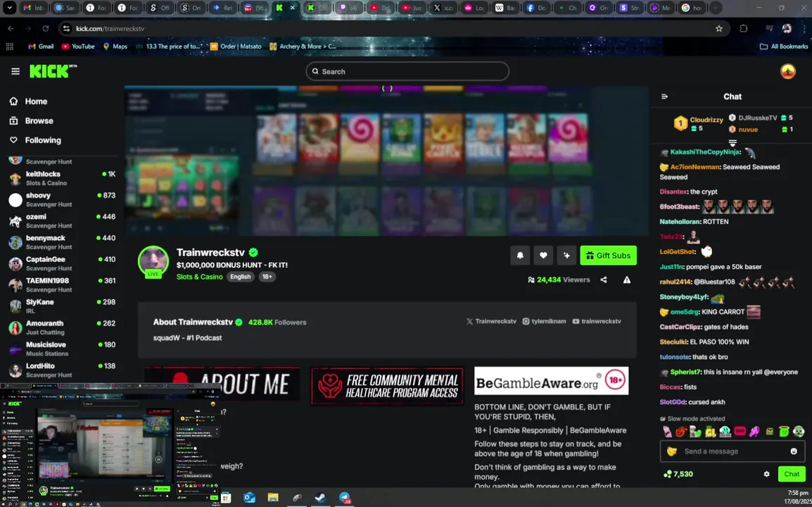
Task: Click the Trainwreckstv live avatar
Action: tap(153, 263)
